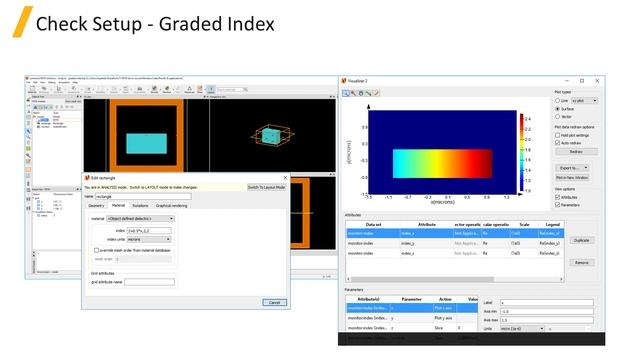Click the Resources icon in main toolbar
This screenshot has height=360, width=640.
[x=189, y=89]
